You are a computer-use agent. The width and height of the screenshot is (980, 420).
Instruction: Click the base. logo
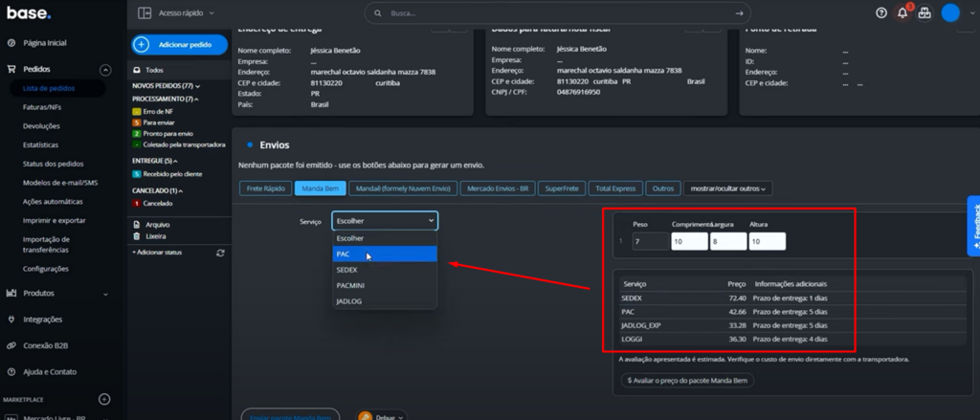click(29, 12)
